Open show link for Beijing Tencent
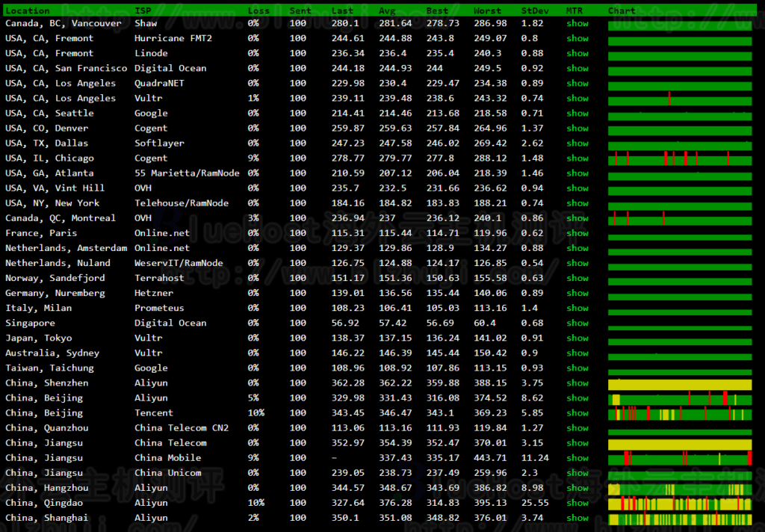The width and height of the screenshot is (765, 532). (x=577, y=413)
